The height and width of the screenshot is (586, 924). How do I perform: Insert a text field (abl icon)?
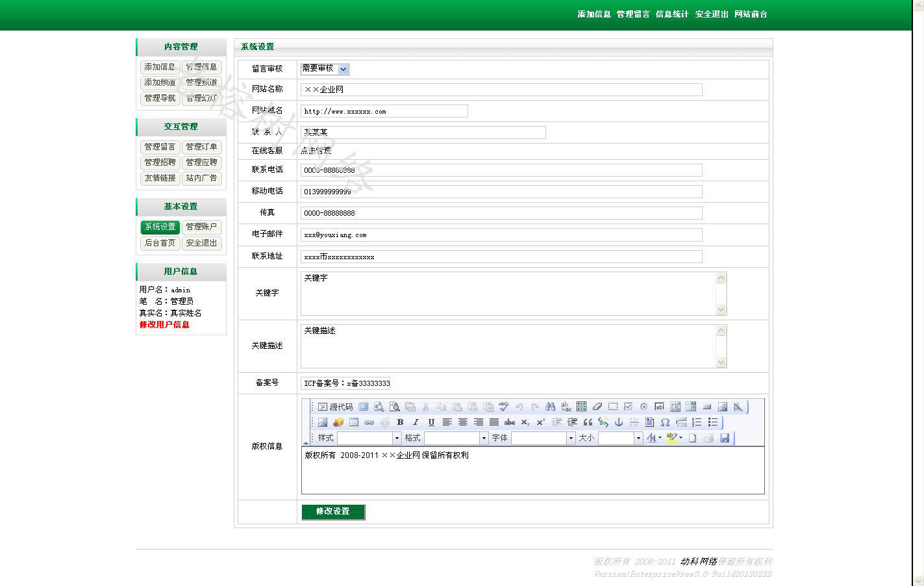coord(660,407)
